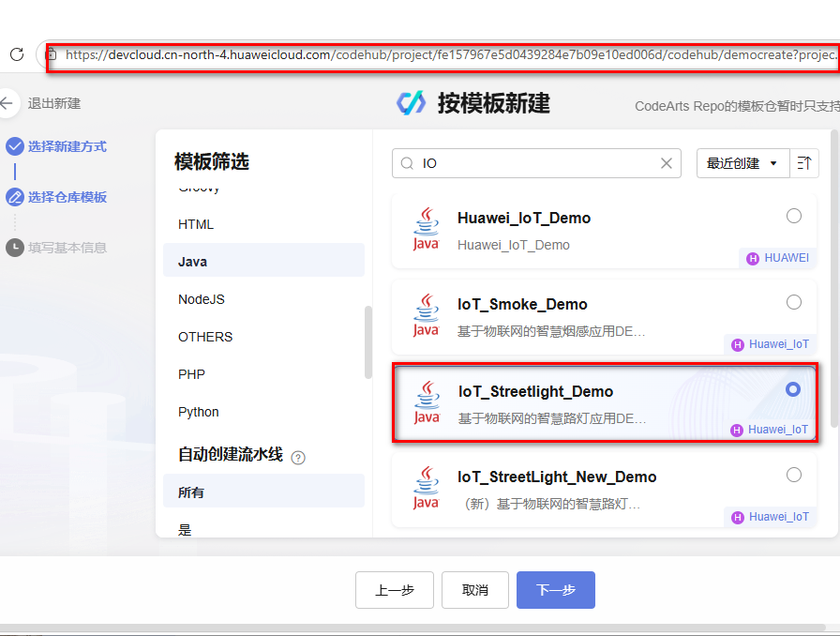Toggle sort order icon beside 最近创建
The image size is (840, 636).
(x=804, y=163)
